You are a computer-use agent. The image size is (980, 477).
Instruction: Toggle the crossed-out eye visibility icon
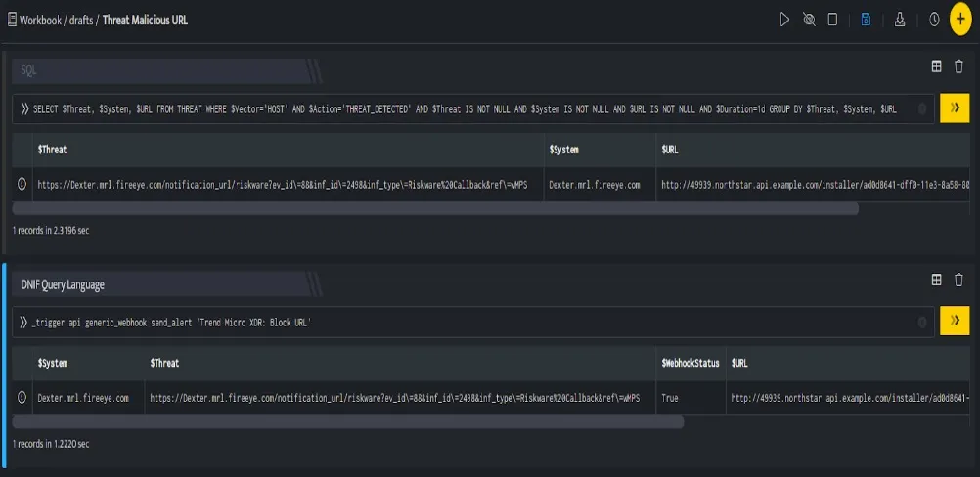809,20
